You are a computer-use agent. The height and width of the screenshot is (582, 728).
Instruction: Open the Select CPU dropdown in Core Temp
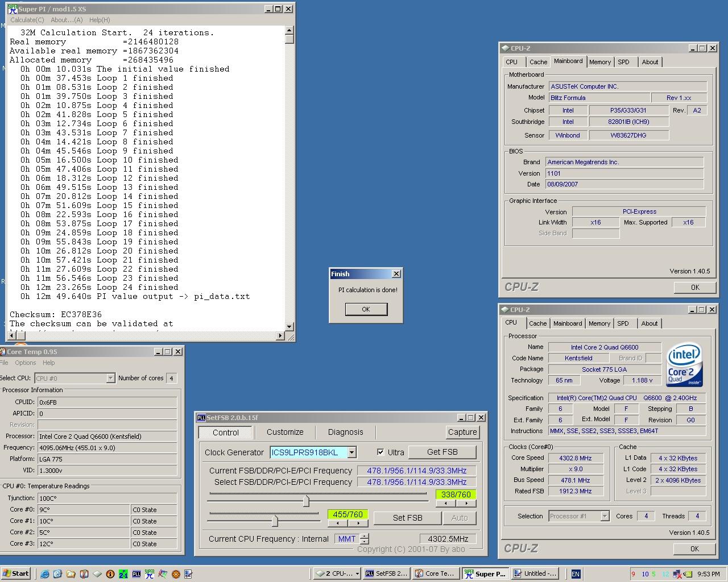coord(110,378)
